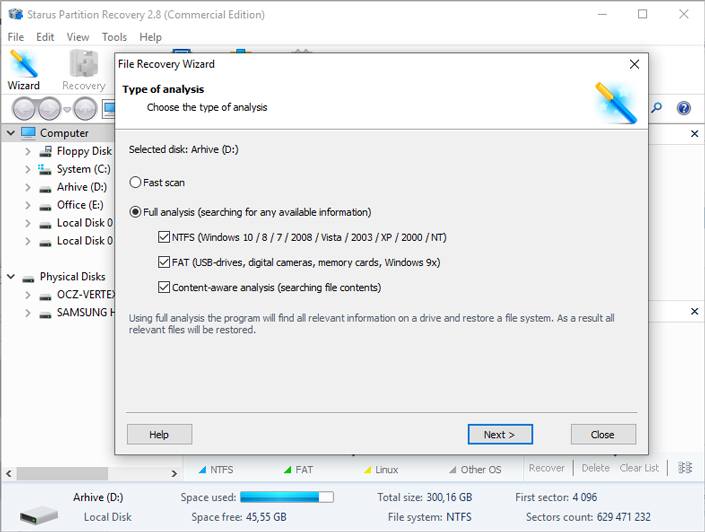
Task: Click 'Total size: 300,16 GB' value
Action: pyautogui.click(x=424, y=497)
